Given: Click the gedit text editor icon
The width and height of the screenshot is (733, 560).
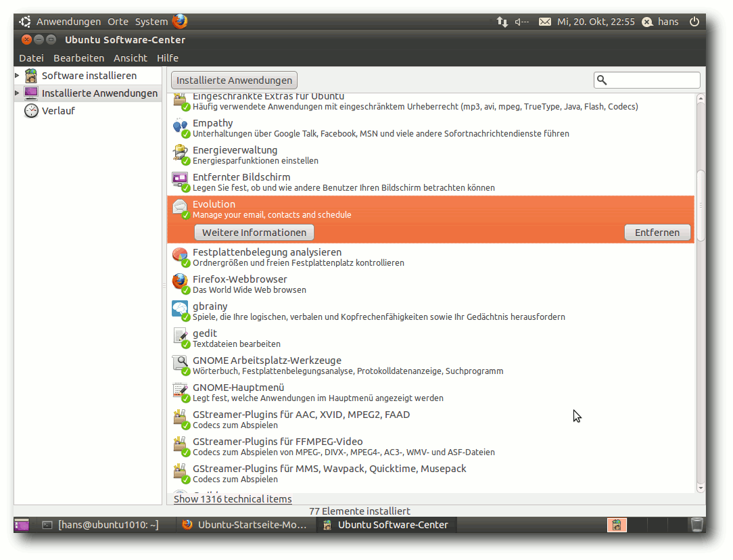Looking at the screenshot, I should (180, 337).
